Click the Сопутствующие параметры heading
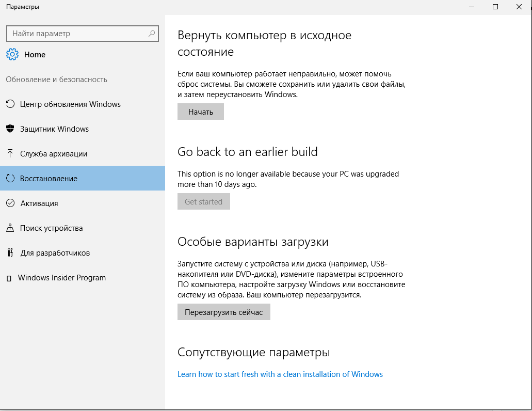Image resolution: width=532 pixels, height=411 pixels. pyautogui.click(x=253, y=352)
